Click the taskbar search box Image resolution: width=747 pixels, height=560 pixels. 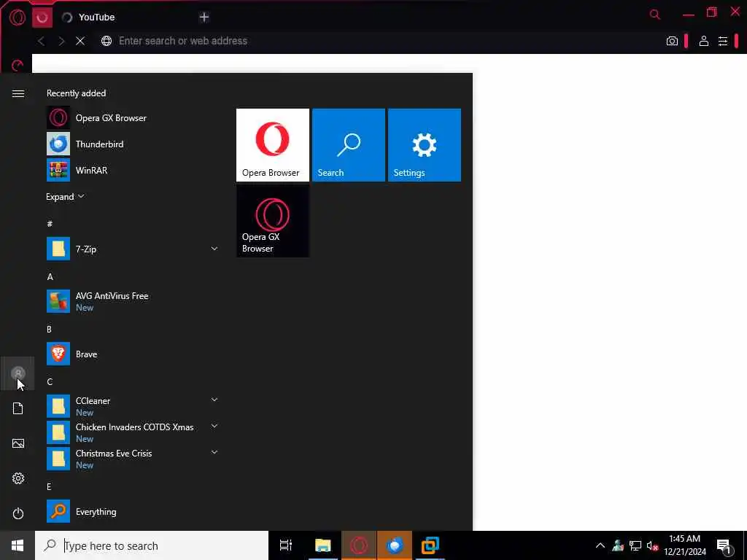pos(152,545)
